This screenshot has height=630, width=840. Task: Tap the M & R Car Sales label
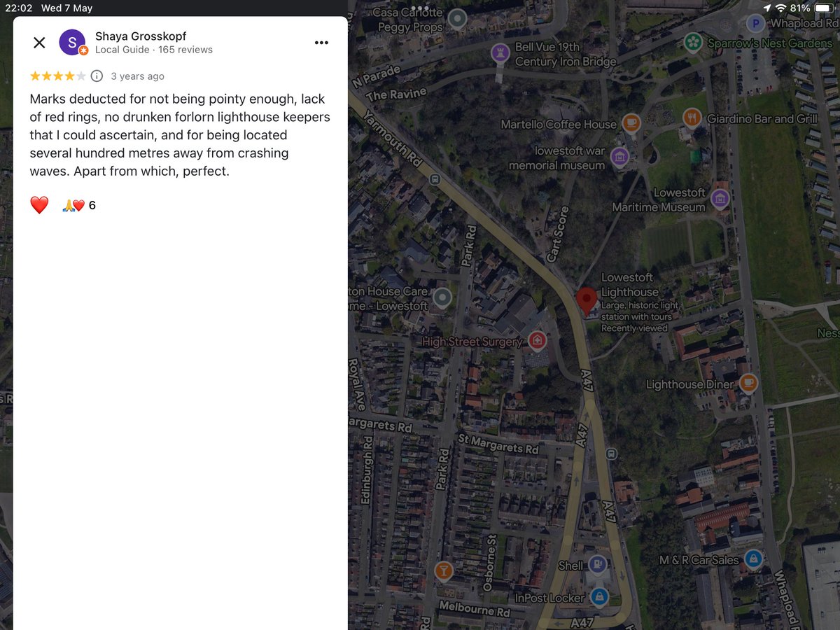click(699, 560)
